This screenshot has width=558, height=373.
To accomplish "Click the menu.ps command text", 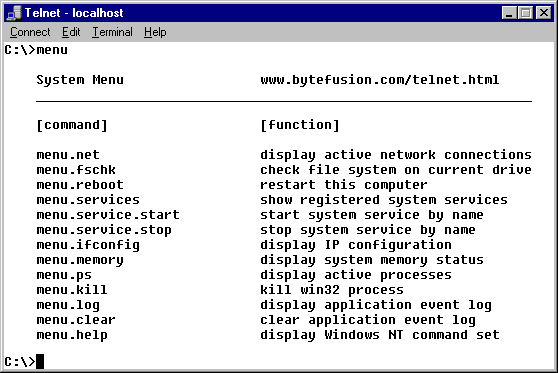I will point(64,275).
